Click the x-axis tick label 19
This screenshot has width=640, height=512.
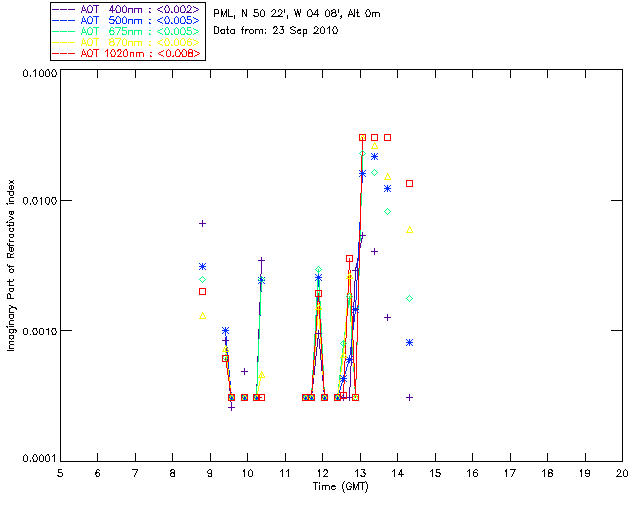(x=585, y=473)
